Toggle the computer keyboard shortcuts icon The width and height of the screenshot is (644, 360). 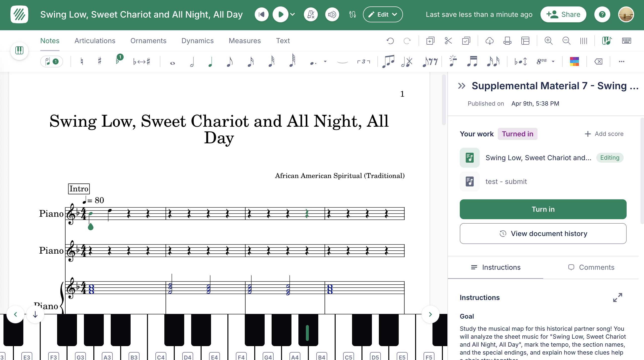pyautogui.click(x=626, y=41)
